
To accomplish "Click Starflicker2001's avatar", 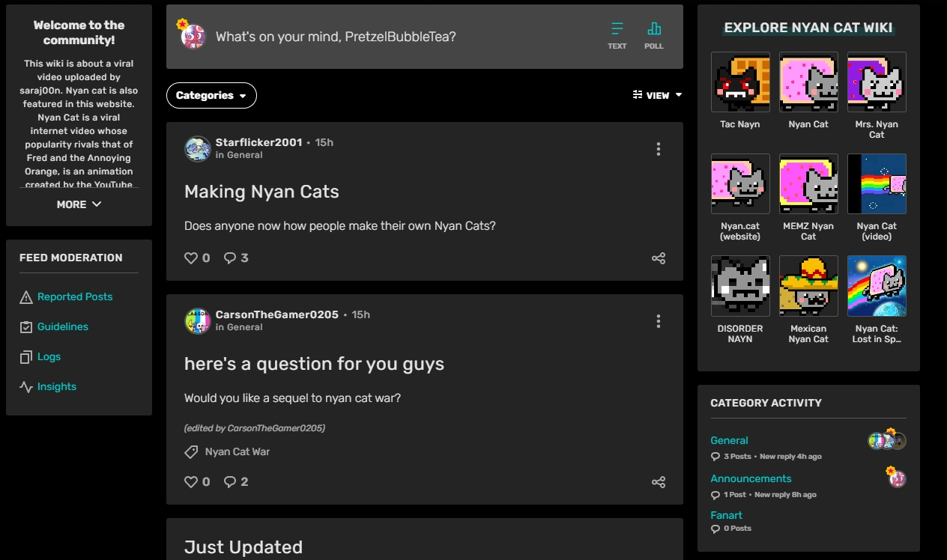I will point(198,148).
